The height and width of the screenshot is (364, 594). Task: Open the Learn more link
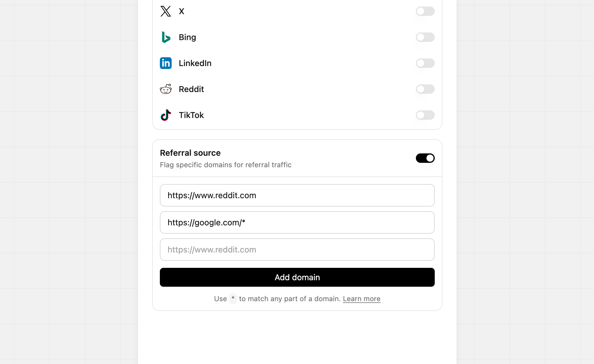pos(362,299)
